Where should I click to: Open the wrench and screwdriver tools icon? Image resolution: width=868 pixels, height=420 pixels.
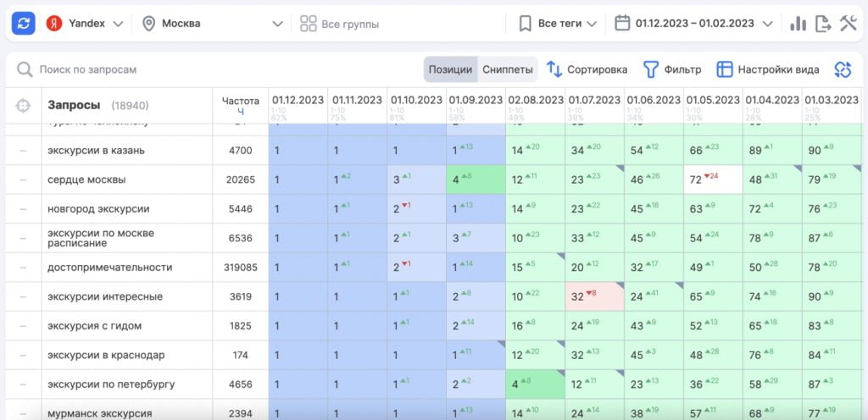[849, 24]
